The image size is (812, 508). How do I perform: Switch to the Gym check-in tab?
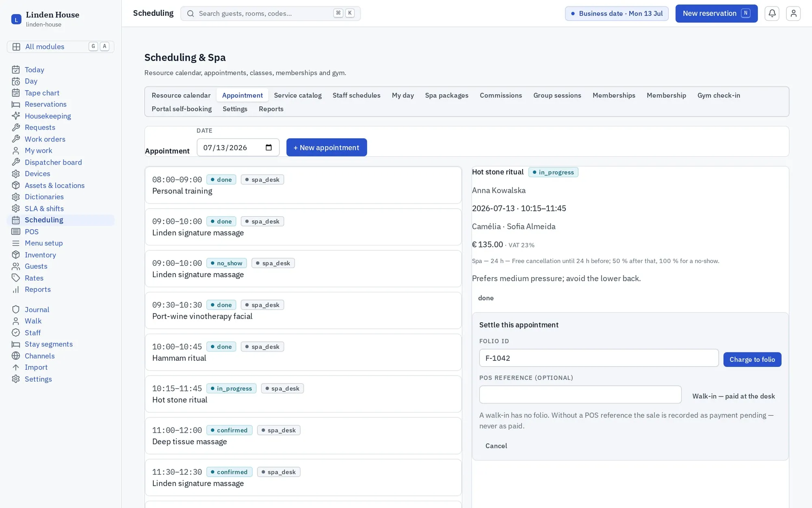pyautogui.click(x=719, y=96)
